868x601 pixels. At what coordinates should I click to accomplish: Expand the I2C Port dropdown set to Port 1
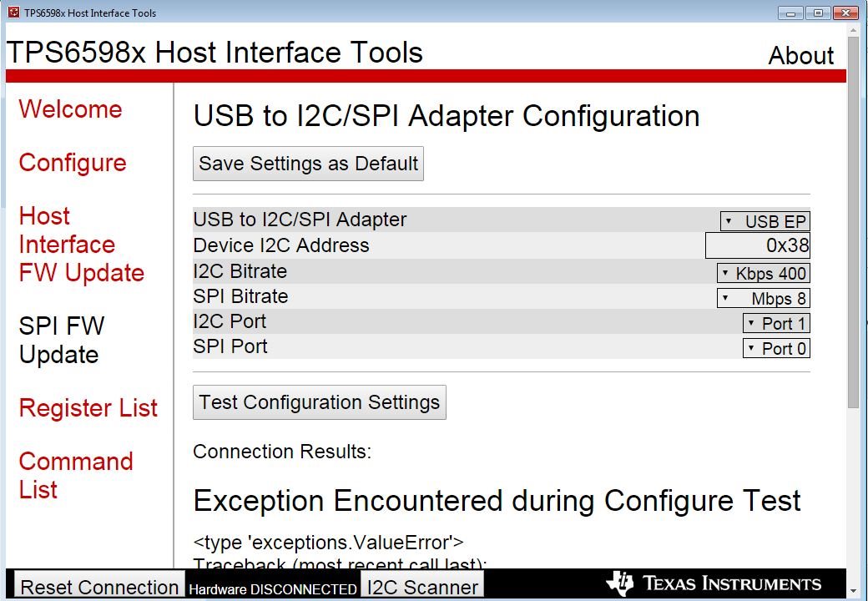click(776, 323)
